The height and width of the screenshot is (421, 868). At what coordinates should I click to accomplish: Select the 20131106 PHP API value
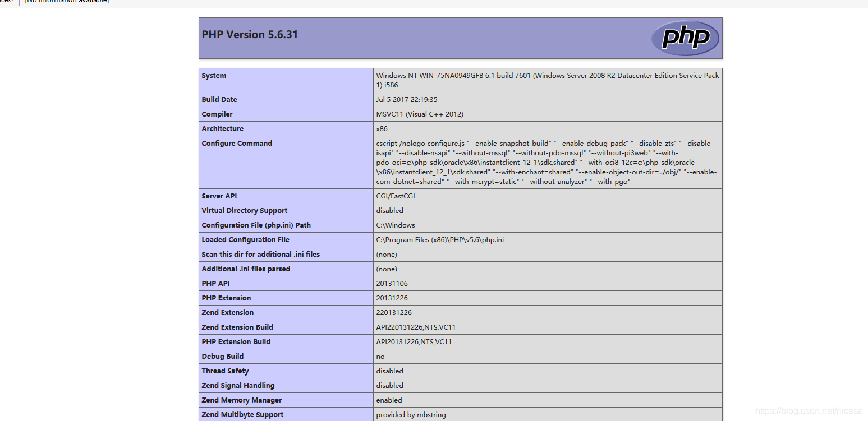point(392,284)
